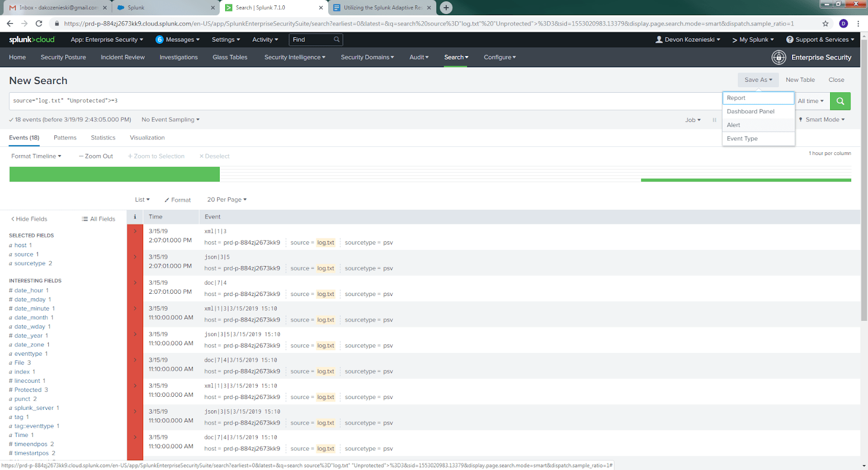Close the Inbox Gmail browser tab
Image resolution: width=868 pixels, height=470 pixels.
pos(105,8)
